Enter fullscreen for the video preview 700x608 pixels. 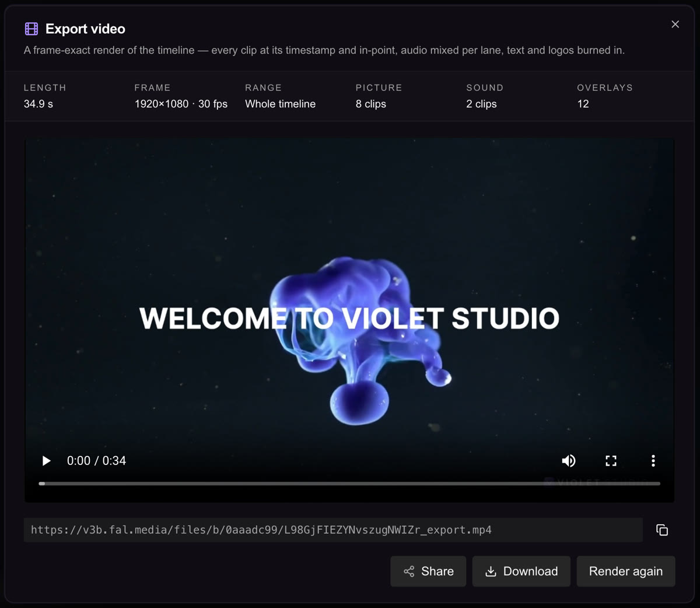point(611,461)
